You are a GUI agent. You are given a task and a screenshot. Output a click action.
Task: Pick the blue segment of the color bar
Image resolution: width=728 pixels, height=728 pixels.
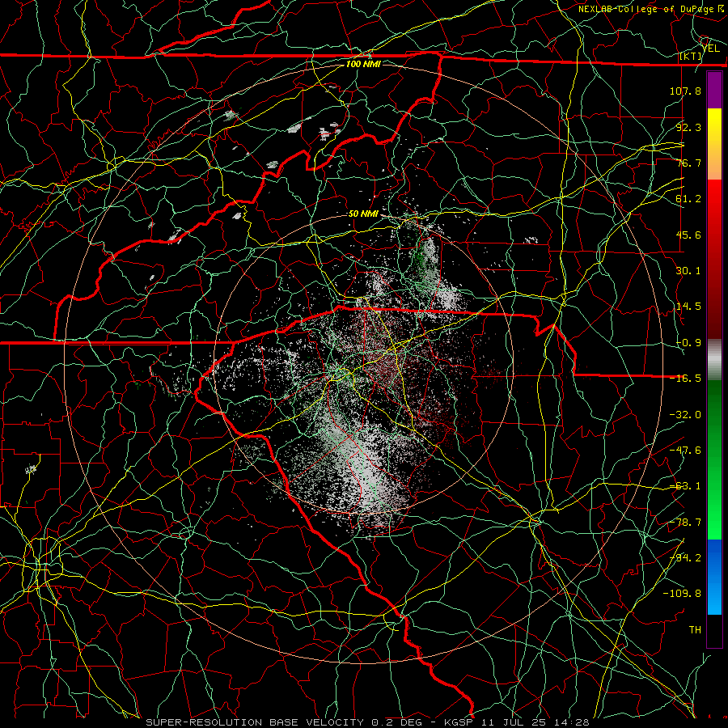pyautogui.click(x=714, y=577)
